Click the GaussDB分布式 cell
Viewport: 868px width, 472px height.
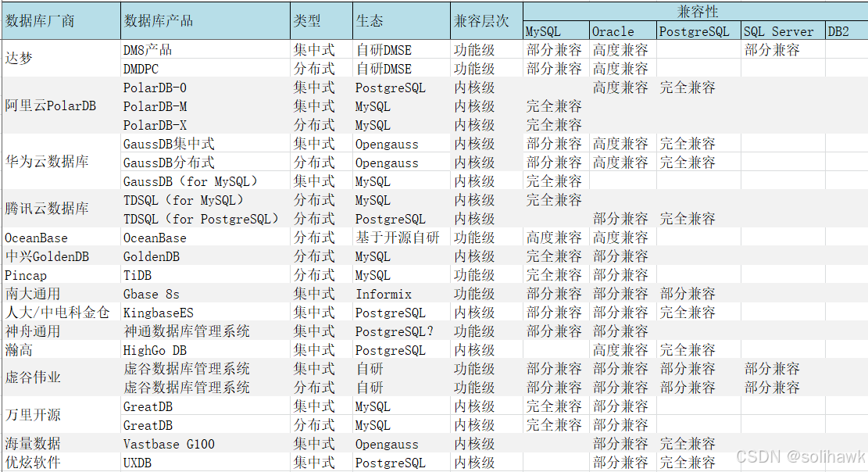[205, 163]
